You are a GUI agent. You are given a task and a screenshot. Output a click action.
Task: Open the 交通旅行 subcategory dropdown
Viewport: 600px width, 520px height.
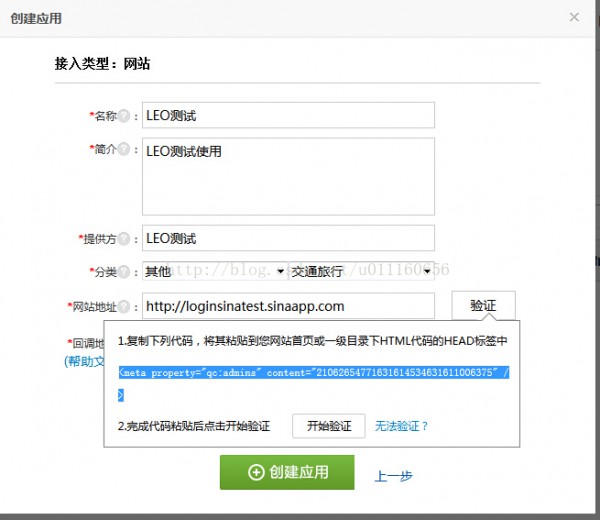coord(362,271)
